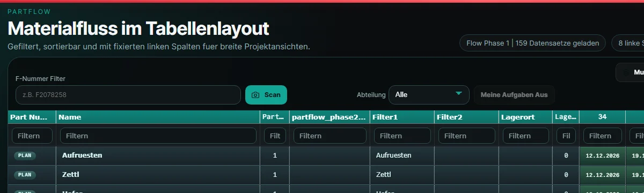Sort by the Filter1 column header
Viewport: 644px width, 193px height.
[402, 117]
